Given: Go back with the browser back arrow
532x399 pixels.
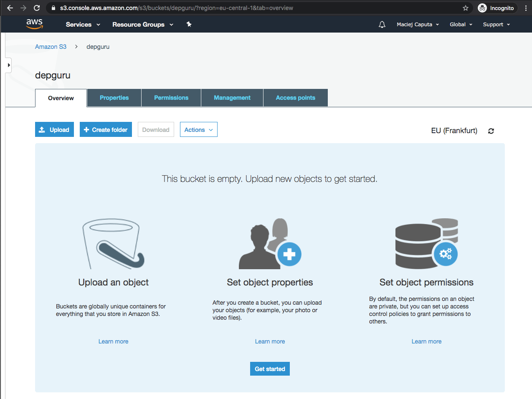Looking at the screenshot, I should point(10,8).
